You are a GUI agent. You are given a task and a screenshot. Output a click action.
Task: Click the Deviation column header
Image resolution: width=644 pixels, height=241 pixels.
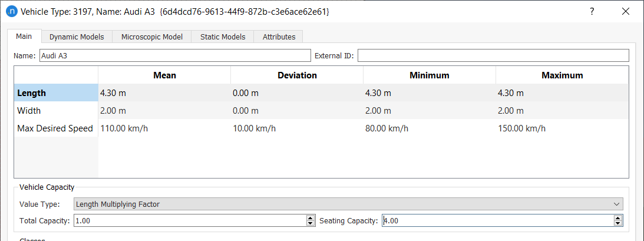[x=297, y=75]
